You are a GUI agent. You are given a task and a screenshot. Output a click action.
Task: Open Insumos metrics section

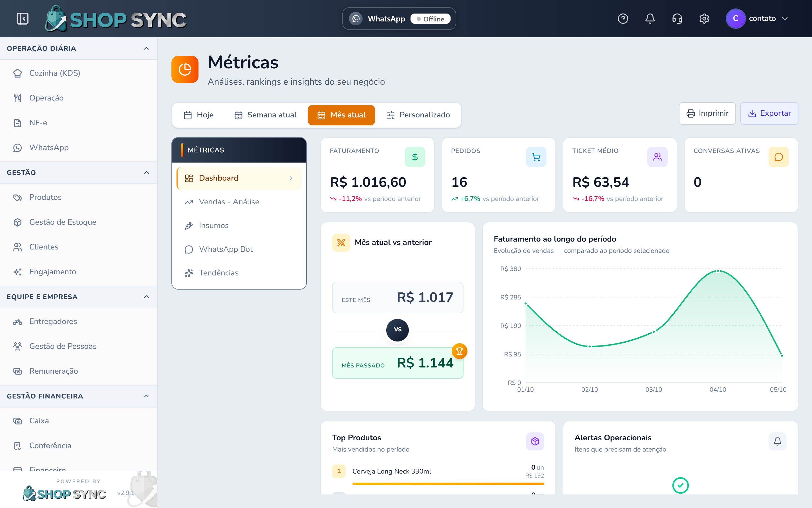239,225
